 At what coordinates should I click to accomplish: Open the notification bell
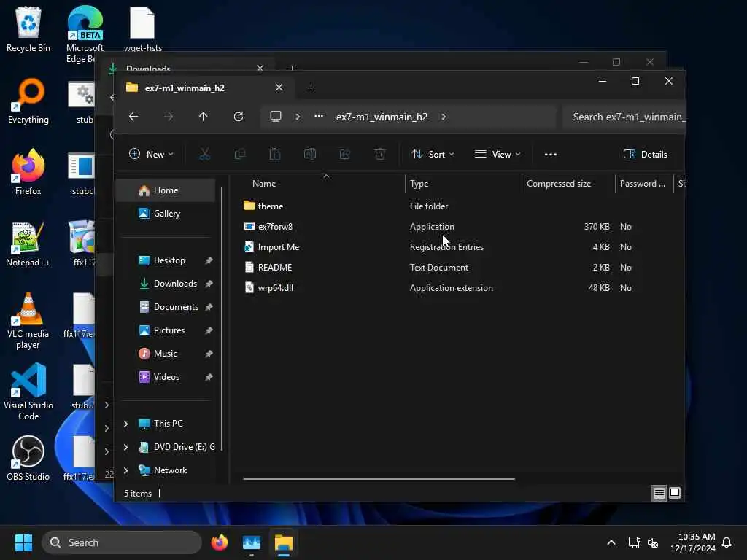[727, 542]
